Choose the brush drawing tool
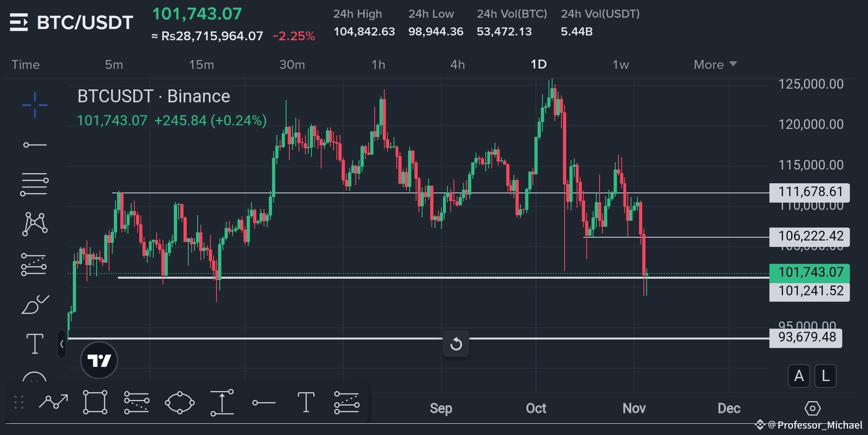 pos(35,305)
